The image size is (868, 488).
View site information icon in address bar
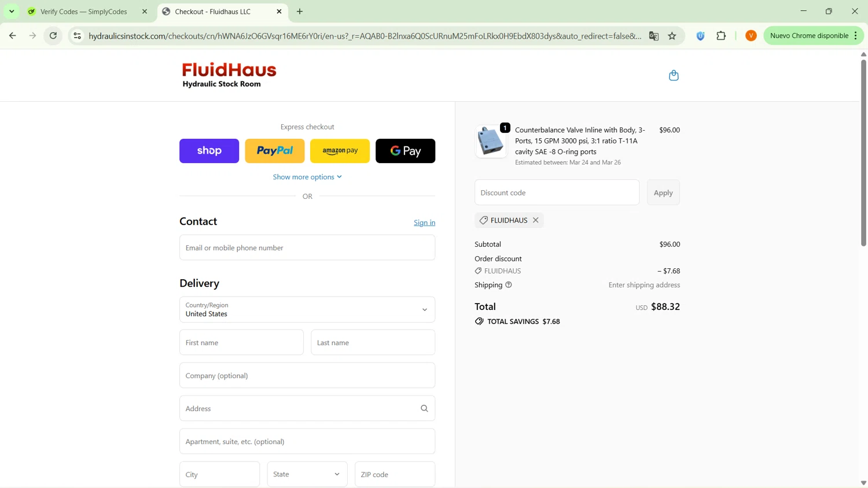coord(77,36)
